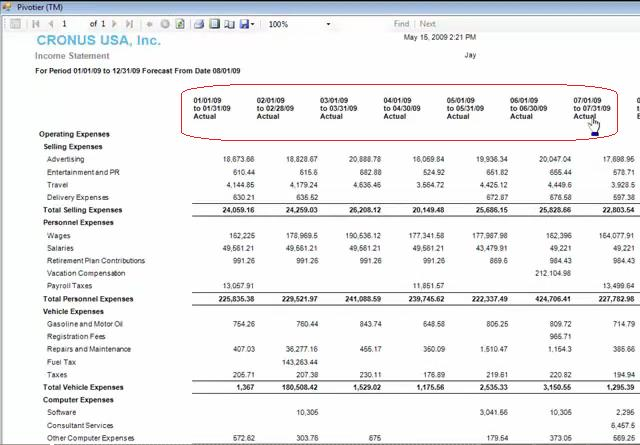Click the 18,673.66 Advertising January value
The height and width of the screenshot is (445, 640).
pos(238,159)
